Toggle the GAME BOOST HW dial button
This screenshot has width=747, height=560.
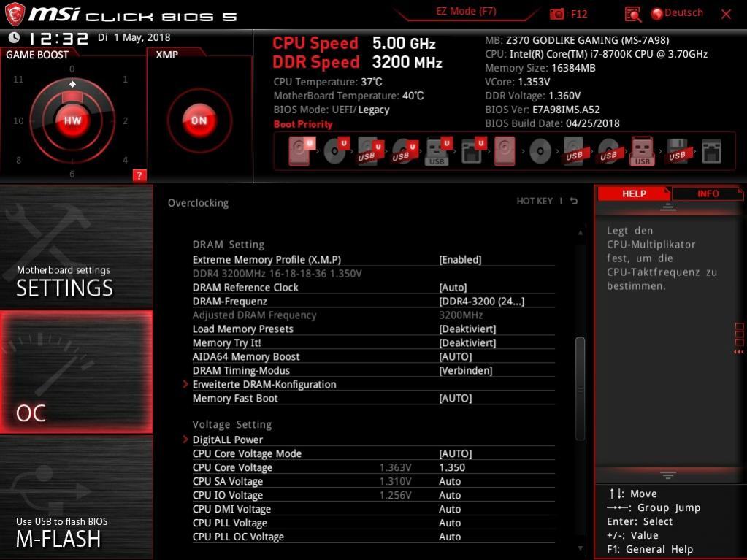pyautogui.click(x=72, y=120)
